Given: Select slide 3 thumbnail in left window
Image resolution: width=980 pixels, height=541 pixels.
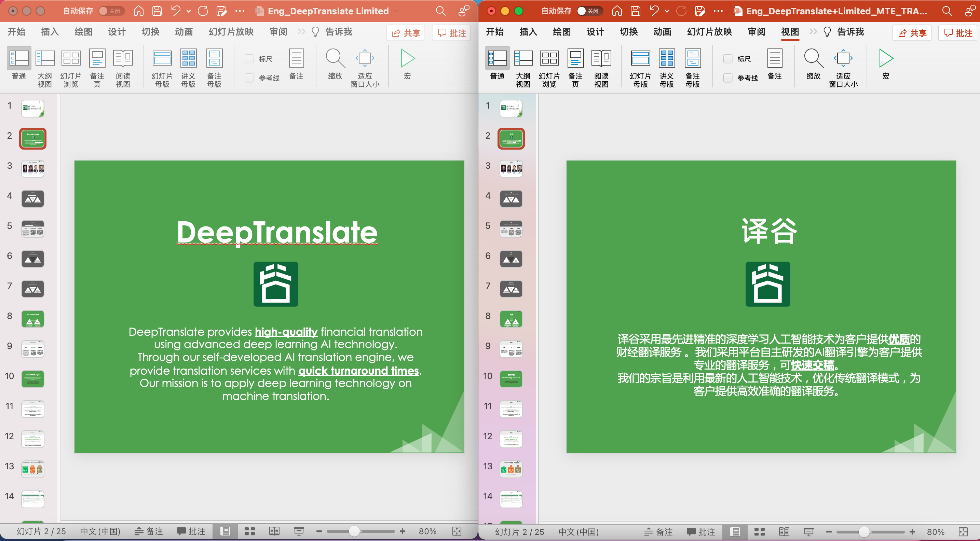Looking at the screenshot, I should (33, 168).
